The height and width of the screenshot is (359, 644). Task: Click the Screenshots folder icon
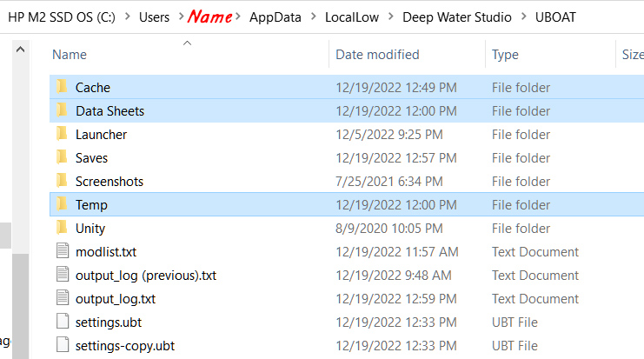tap(62, 181)
